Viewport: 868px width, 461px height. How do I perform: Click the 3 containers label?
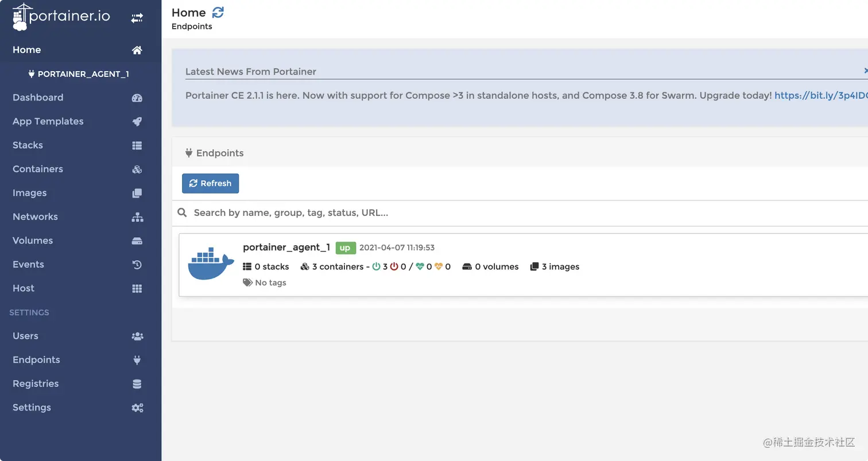point(332,266)
